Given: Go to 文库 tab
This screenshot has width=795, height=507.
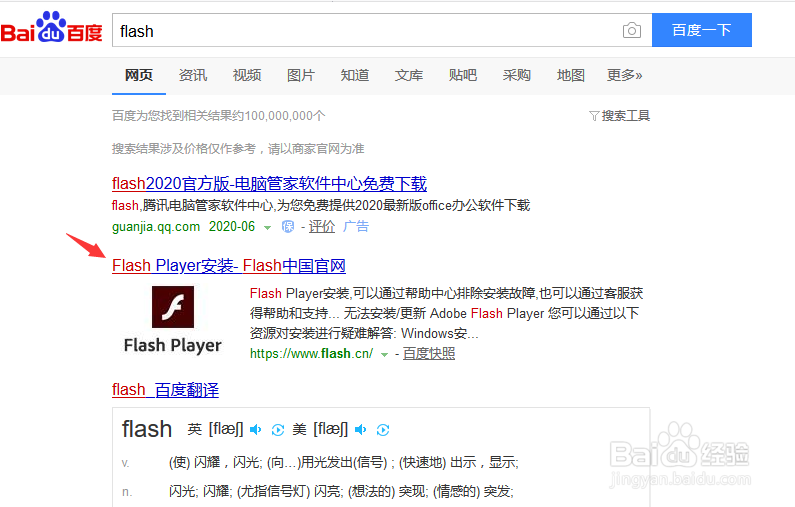Looking at the screenshot, I should click(409, 75).
